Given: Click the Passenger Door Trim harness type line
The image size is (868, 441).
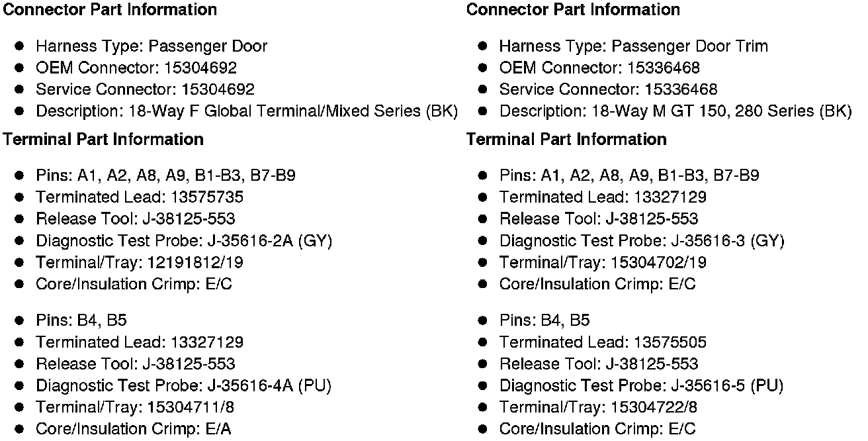Looking at the screenshot, I should 633,46.
